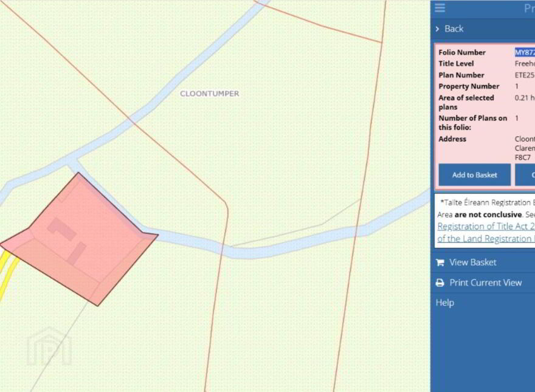Click the Add to Basket button
Screen dimensions: 535x392
475,174
